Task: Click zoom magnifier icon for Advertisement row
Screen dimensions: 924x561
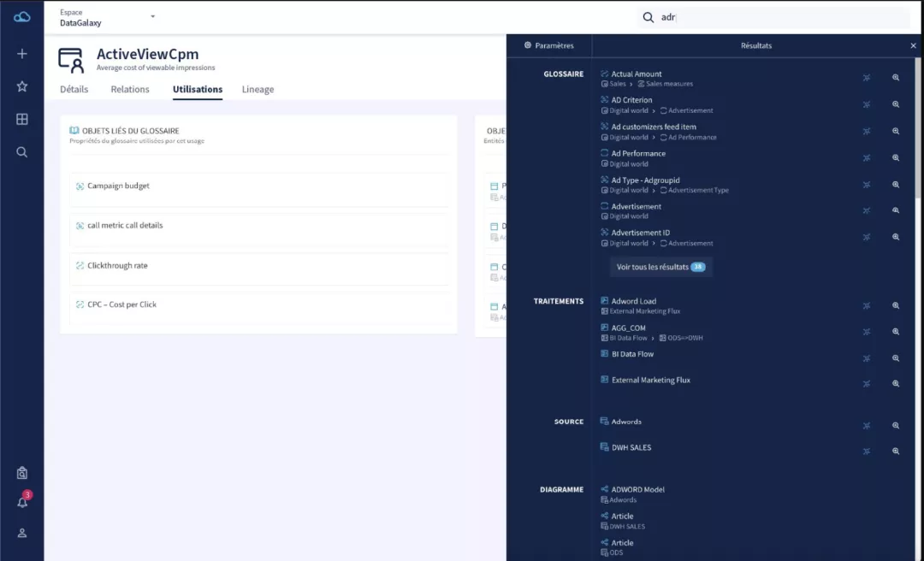Action: pos(896,210)
